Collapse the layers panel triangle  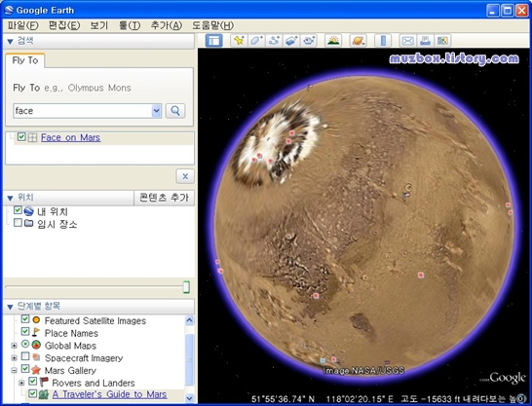coord(10,307)
